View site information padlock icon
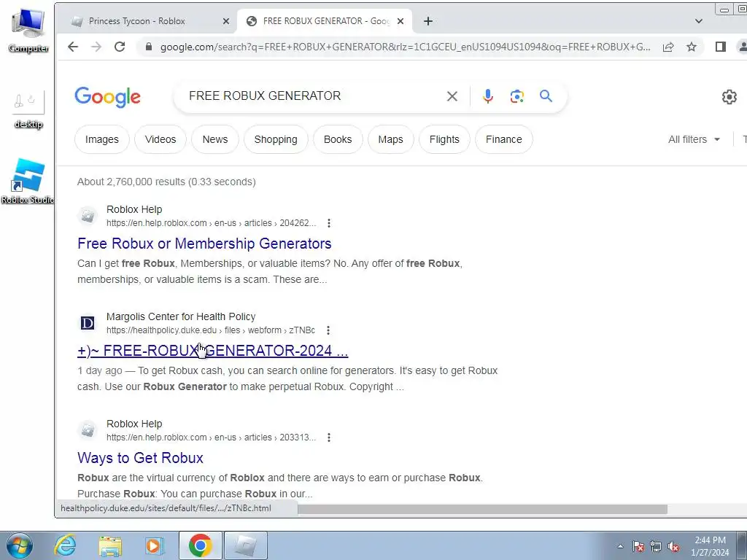Viewport: 747px width, 560px height. tap(149, 47)
